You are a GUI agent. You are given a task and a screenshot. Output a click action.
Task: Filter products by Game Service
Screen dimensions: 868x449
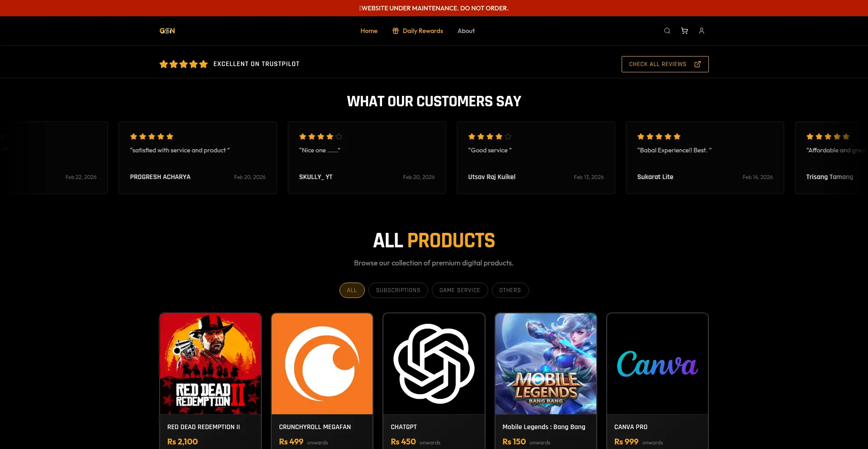coord(460,290)
